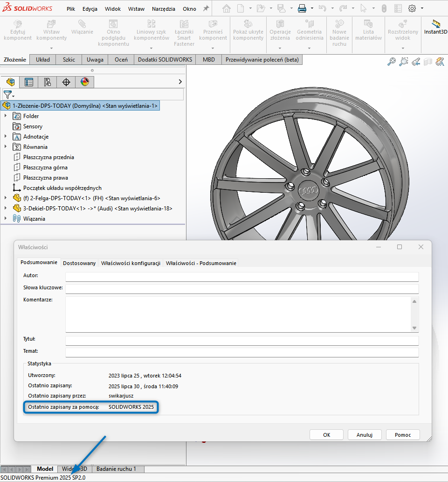This screenshot has height=482, width=448.
Task: Open the Options gear icon
Action: point(412,8)
